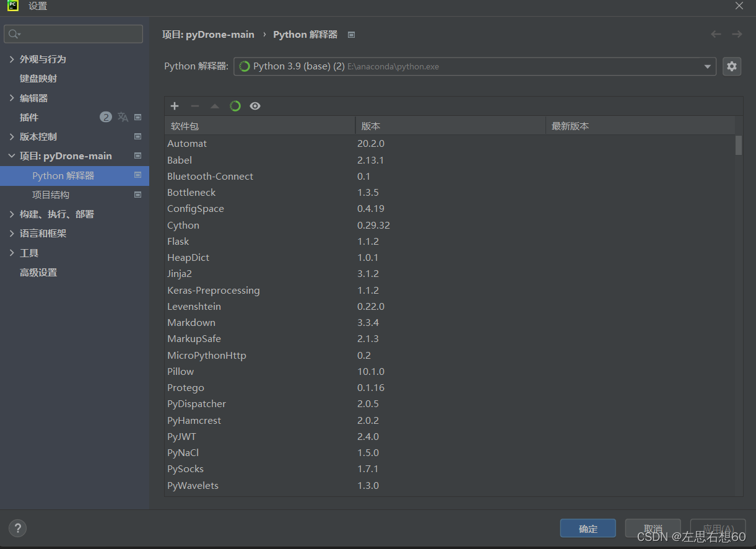This screenshot has width=756, height=549.
Task: Click the 取消 button
Action: 653,529
